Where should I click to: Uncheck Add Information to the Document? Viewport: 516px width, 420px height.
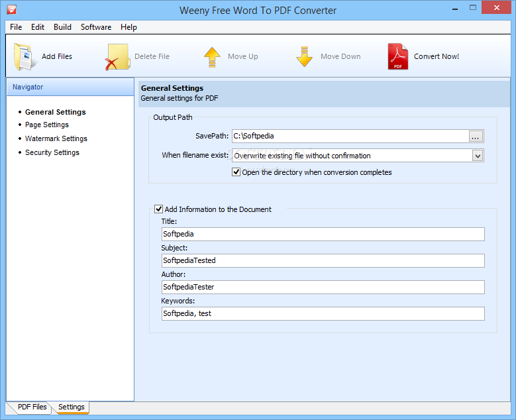pos(158,209)
